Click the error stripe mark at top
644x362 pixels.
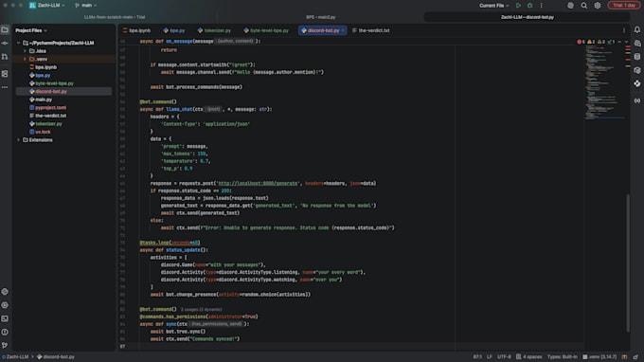click(x=628, y=47)
